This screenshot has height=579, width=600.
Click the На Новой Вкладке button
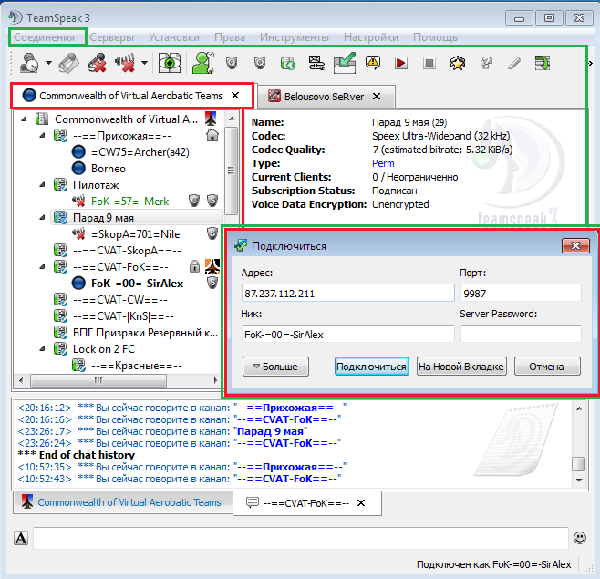pyautogui.click(x=461, y=367)
